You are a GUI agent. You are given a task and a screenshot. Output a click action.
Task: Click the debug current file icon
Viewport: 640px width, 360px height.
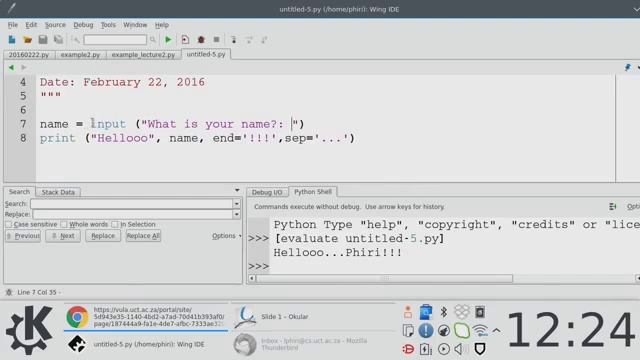185,40
